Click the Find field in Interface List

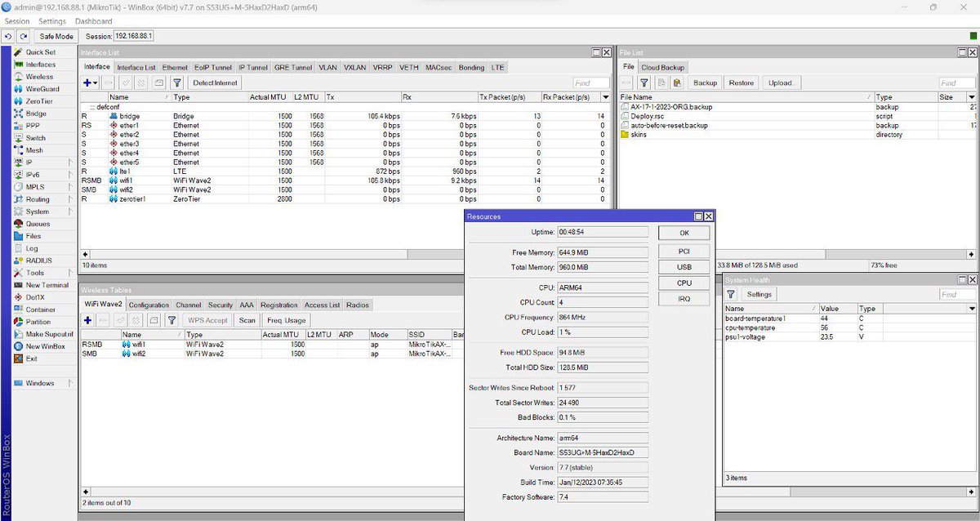point(590,82)
